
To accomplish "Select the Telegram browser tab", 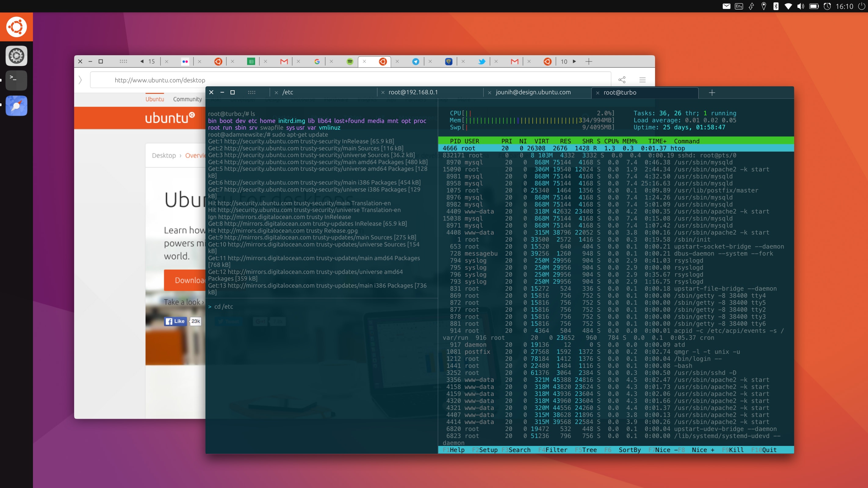I will pos(416,61).
